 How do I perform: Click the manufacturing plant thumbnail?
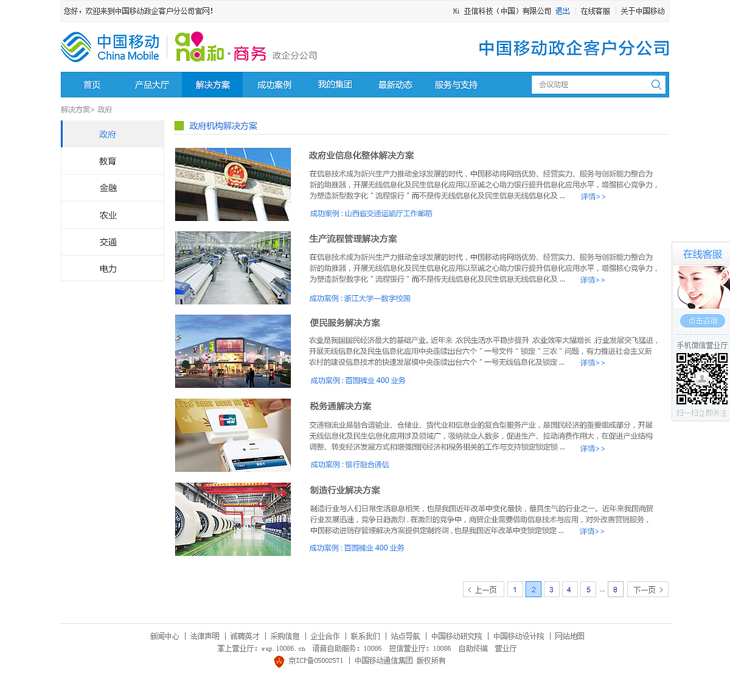coord(233,519)
